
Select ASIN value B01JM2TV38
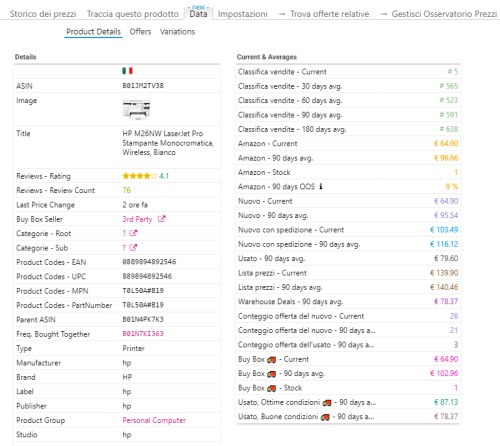[x=143, y=86]
